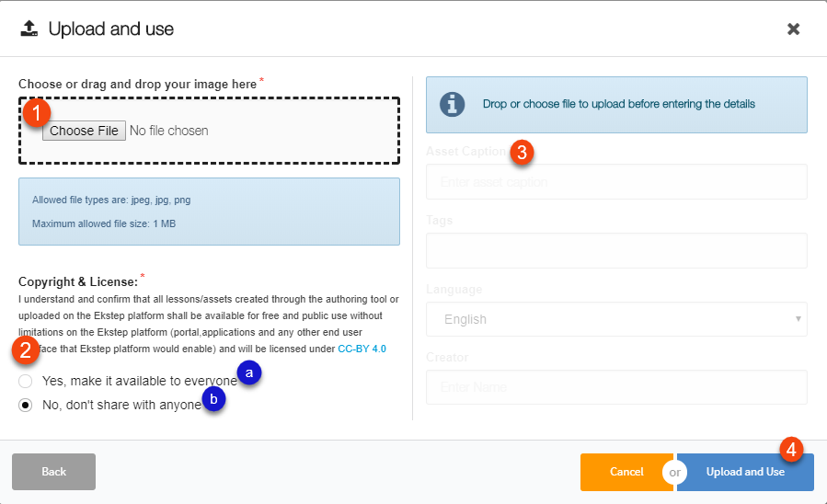Click the orange step 1 marker
Image resolution: width=827 pixels, height=504 pixels.
click(x=37, y=114)
